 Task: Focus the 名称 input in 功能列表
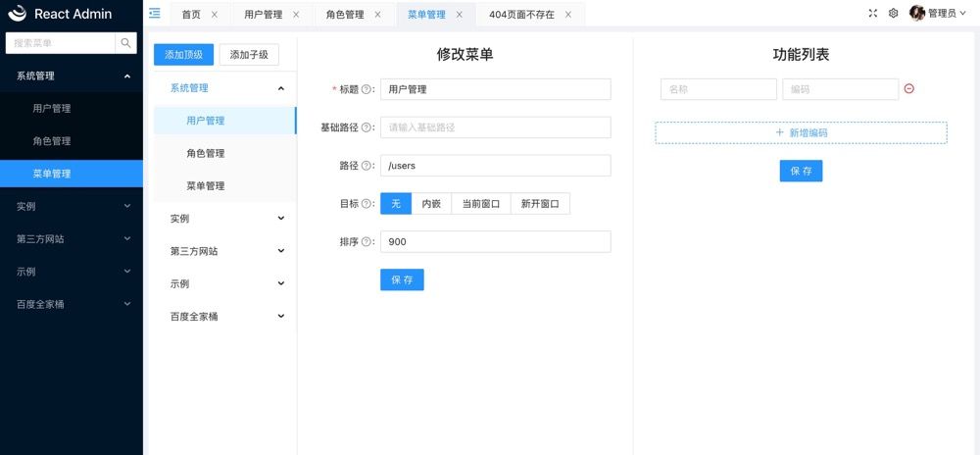[718, 89]
